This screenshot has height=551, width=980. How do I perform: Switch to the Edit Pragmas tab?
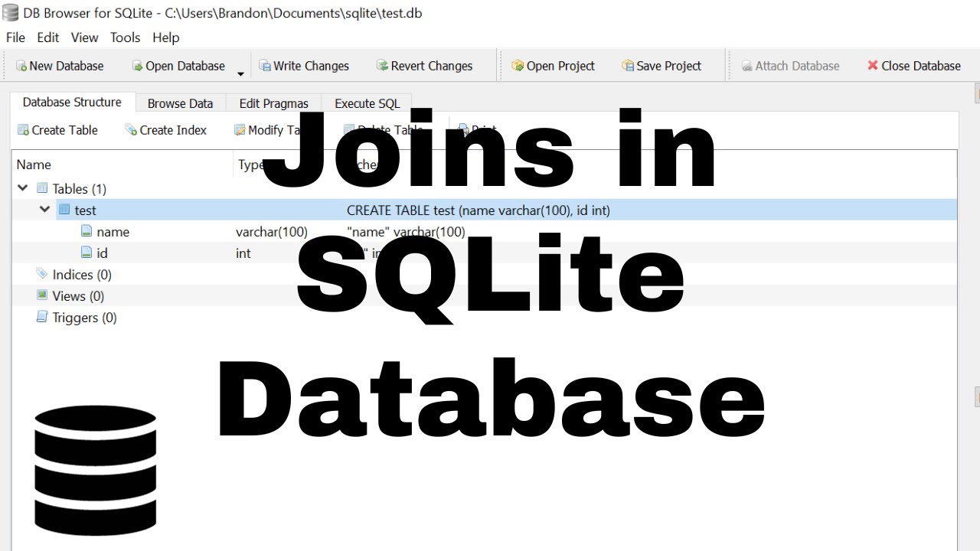(273, 103)
